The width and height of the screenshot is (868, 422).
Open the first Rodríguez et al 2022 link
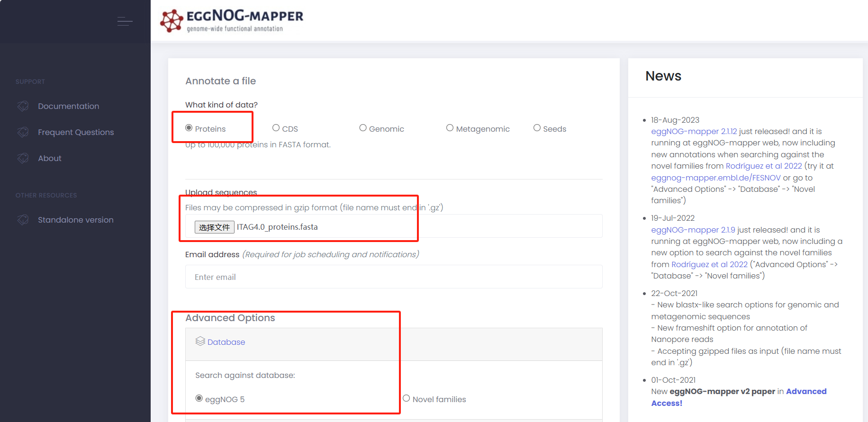click(x=764, y=166)
